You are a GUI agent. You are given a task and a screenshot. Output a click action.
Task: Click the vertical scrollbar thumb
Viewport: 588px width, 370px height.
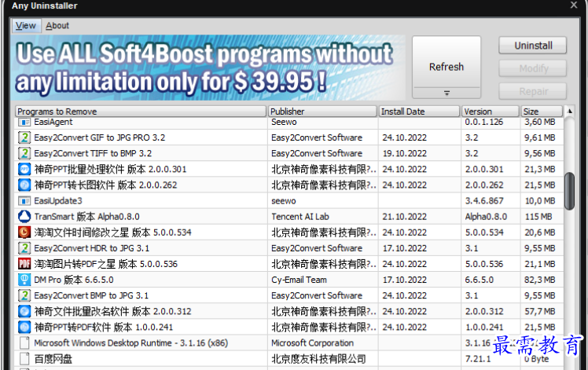point(570,191)
